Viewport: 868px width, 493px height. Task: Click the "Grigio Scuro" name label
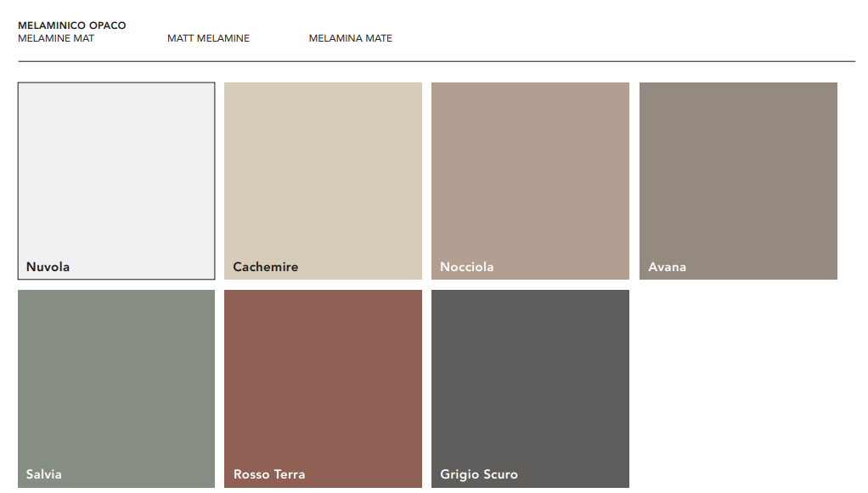pos(478,474)
